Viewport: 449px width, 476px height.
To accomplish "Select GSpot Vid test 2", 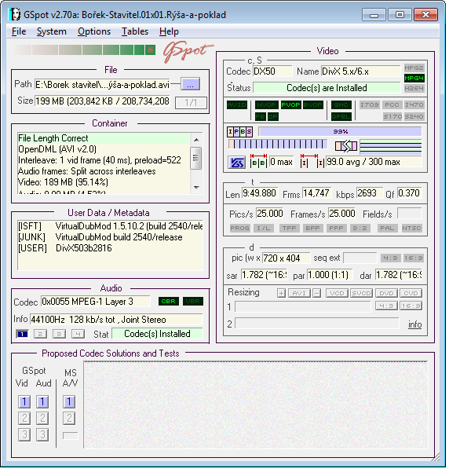I will (x=24, y=419).
